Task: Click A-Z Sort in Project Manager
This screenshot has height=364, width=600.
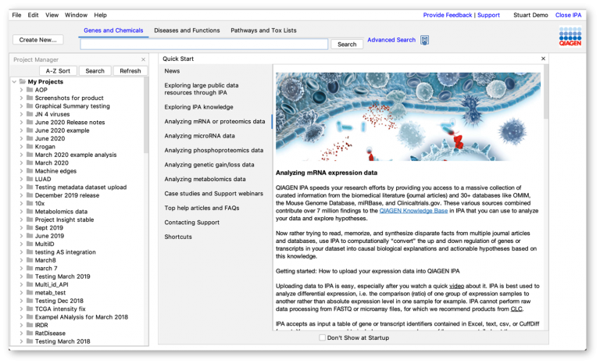Action: click(x=58, y=71)
